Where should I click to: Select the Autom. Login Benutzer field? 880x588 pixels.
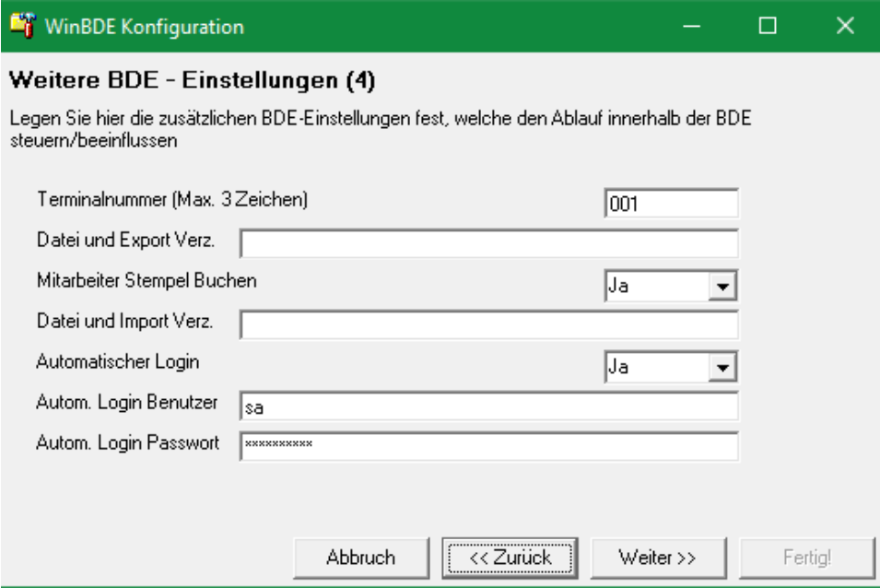[488, 406]
